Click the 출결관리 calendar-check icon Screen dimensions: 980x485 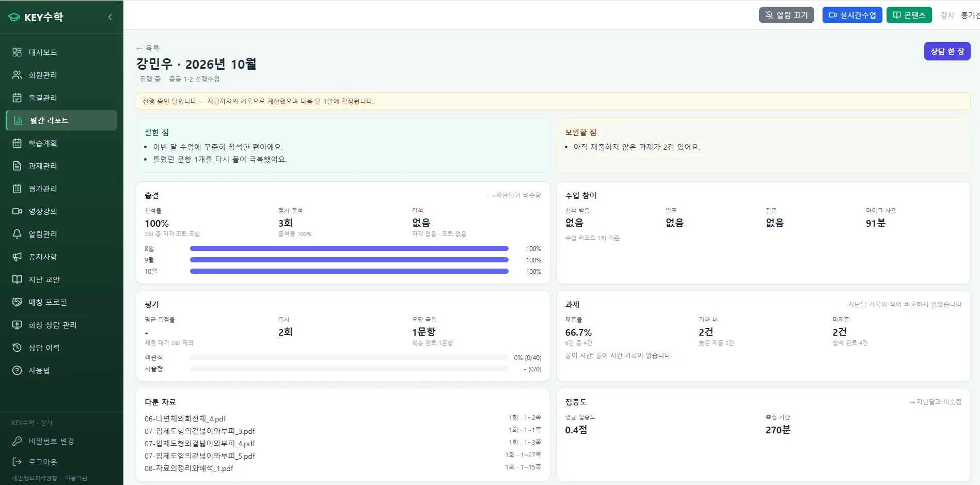coord(17,98)
